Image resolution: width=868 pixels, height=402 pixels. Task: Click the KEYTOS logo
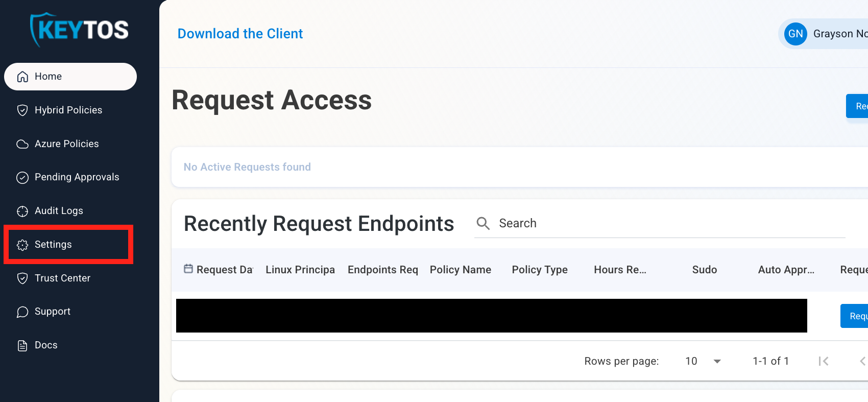[80, 30]
